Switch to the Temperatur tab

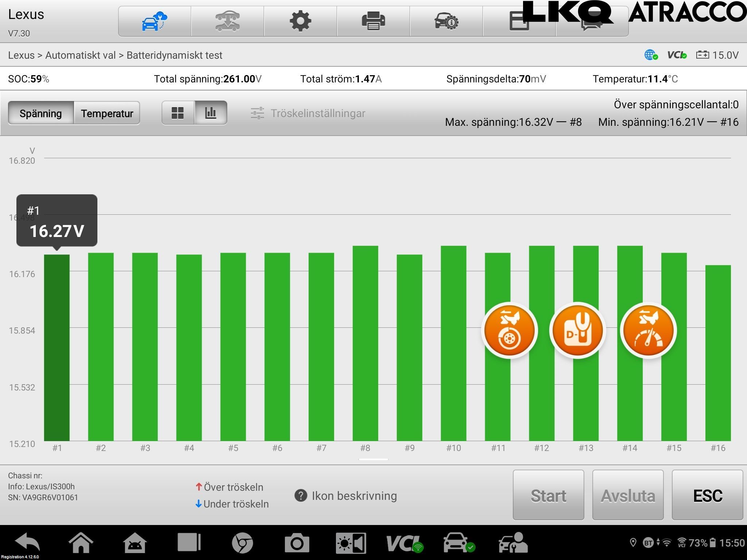pos(107,113)
